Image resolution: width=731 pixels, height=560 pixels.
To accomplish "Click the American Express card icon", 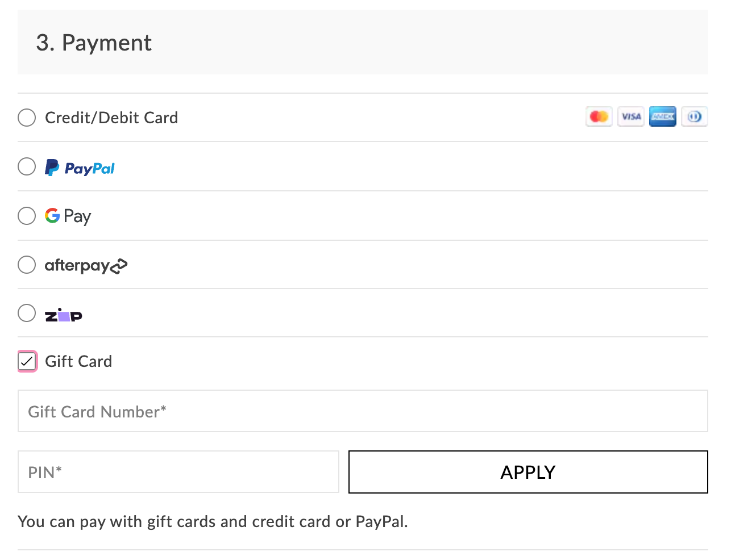I will 663,116.
